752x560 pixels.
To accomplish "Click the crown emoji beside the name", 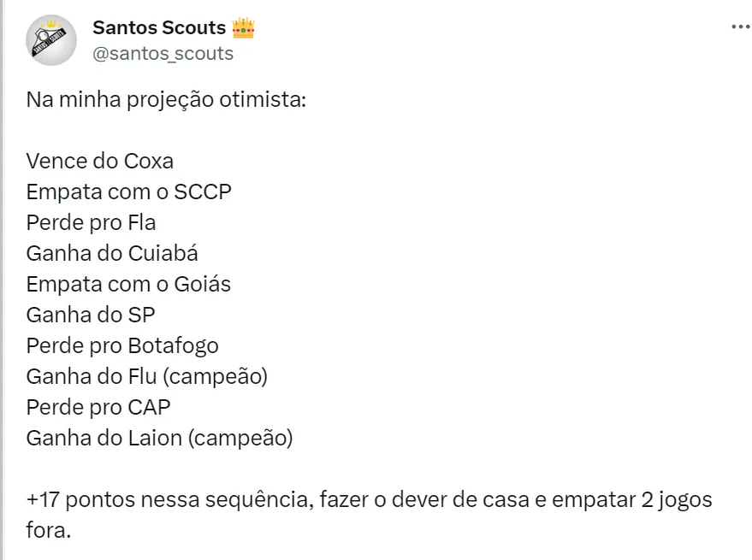I will click(x=244, y=28).
